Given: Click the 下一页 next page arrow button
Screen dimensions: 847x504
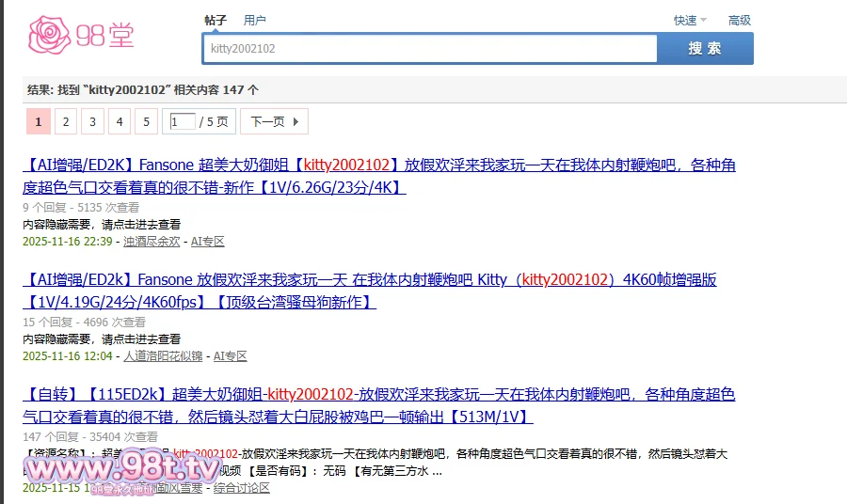Looking at the screenshot, I should (274, 121).
